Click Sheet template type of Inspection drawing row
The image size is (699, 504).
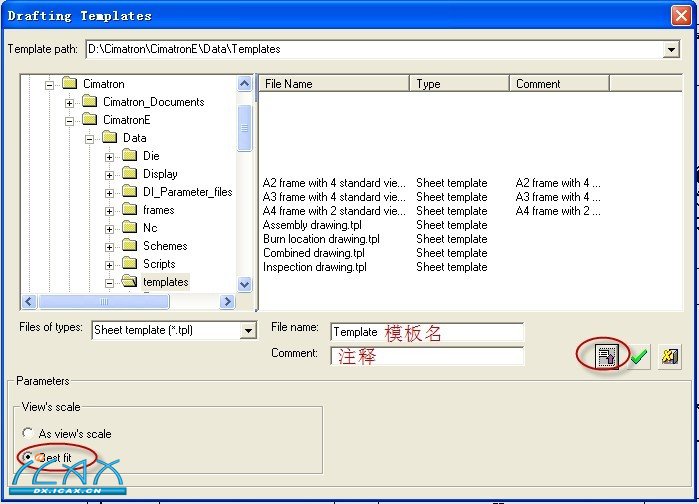[452, 266]
